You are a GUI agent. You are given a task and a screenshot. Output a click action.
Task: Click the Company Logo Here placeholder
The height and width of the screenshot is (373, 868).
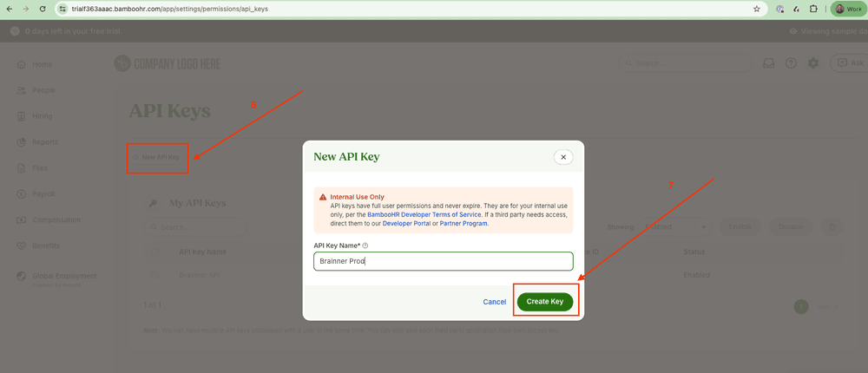[168, 64]
